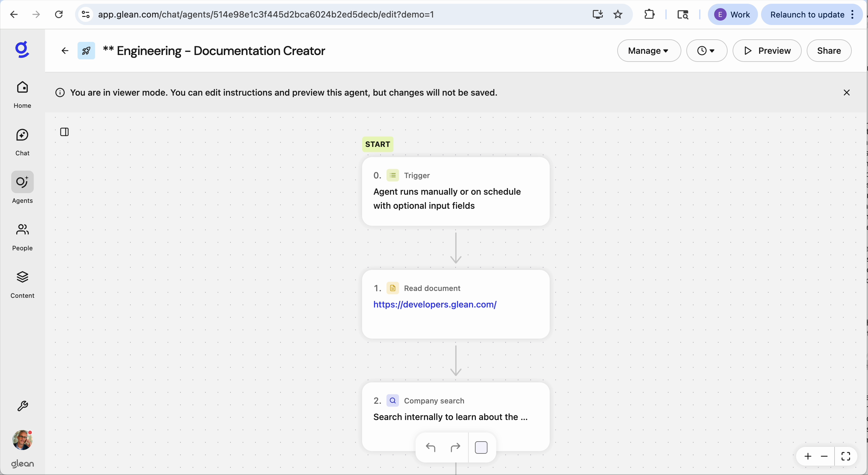This screenshot has width=868, height=475.
Task: Fit the agent flow to view
Action: (x=846, y=457)
